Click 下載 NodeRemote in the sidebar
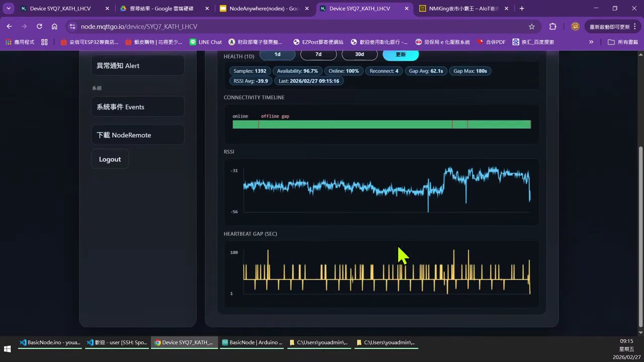This screenshot has width=644, height=362. point(138,135)
